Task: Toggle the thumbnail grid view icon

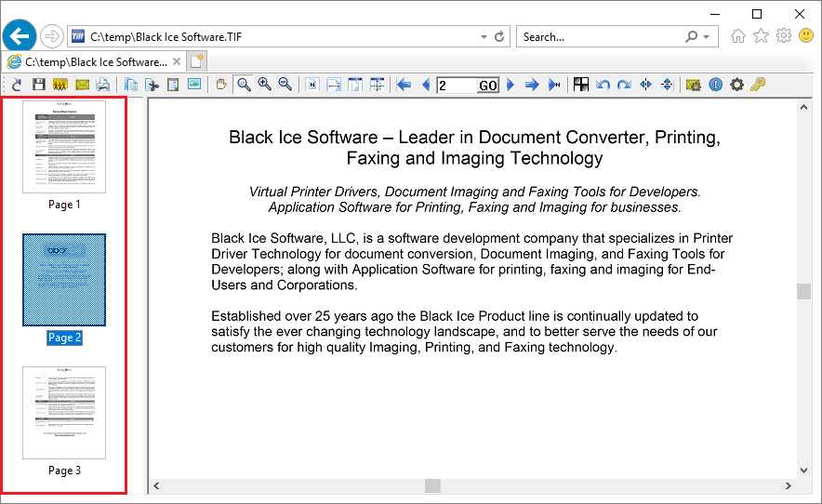Action: (581, 85)
